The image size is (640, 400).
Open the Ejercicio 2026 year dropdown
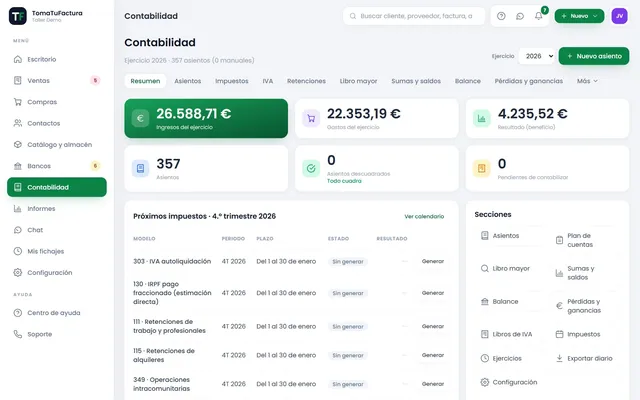[x=537, y=56]
